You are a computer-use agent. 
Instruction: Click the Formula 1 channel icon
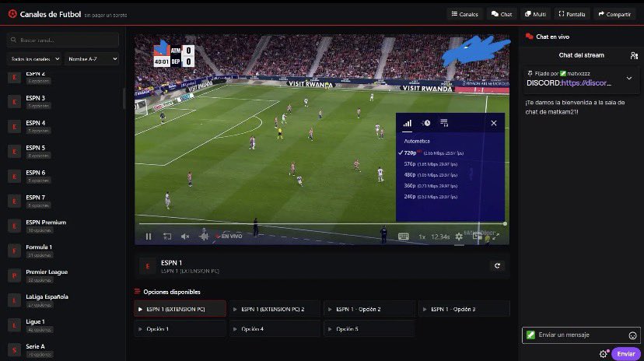[x=14, y=251]
